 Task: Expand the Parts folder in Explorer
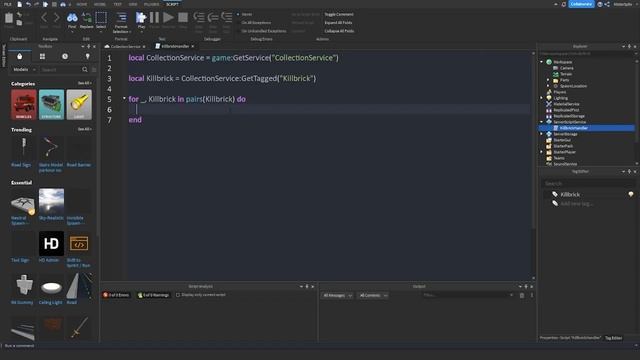point(548,80)
